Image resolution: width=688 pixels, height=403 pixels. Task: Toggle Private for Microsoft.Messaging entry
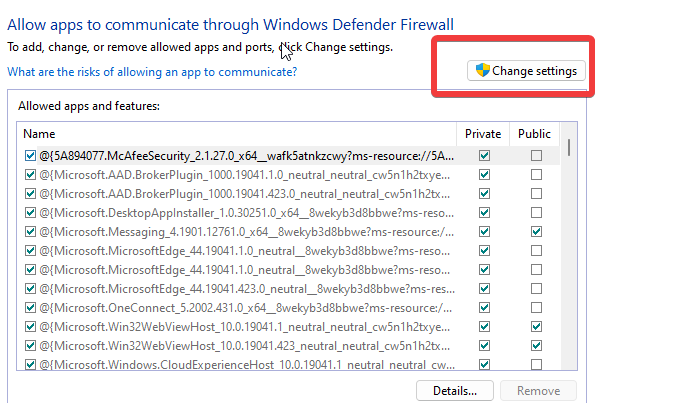pos(484,231)
